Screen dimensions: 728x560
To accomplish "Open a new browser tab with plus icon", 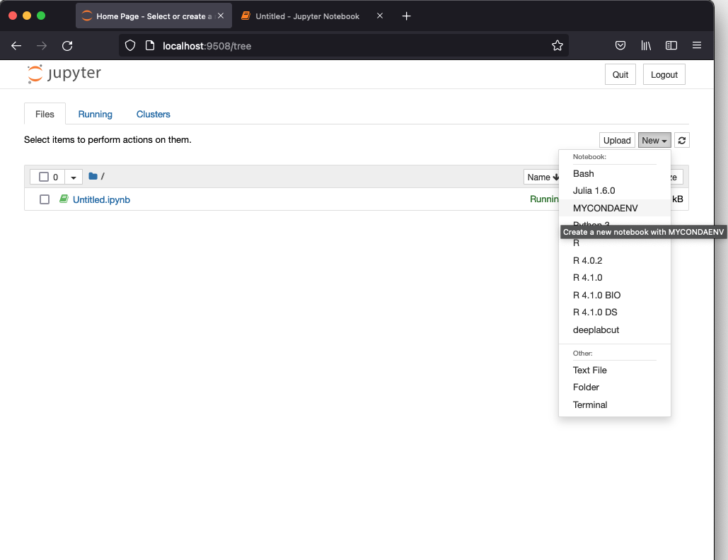I will point(406,16).
